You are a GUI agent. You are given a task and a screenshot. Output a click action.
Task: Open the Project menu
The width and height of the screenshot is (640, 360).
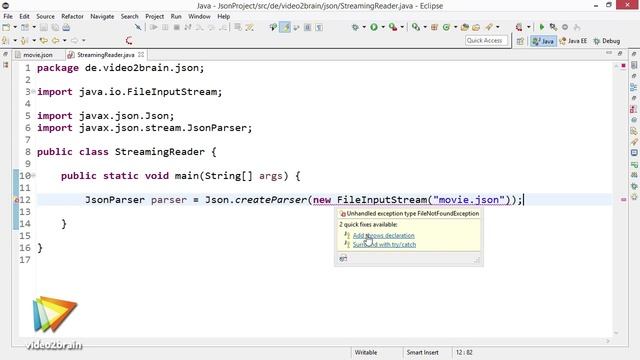point(154,16)
